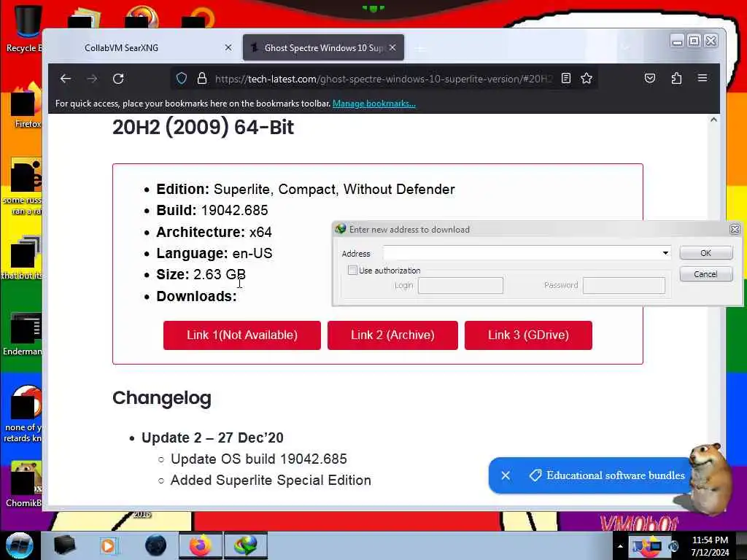Select the Enderman desktop icon

(23, 334)
